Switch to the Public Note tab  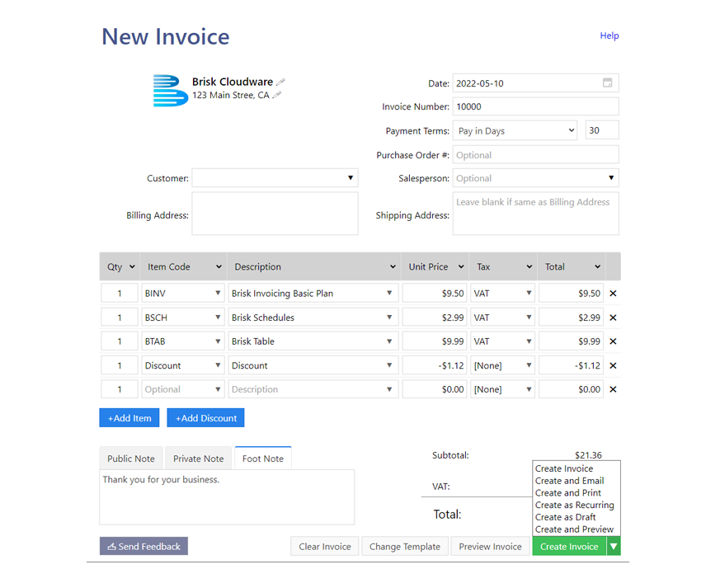pyautogui.click(x=131, y=459)
